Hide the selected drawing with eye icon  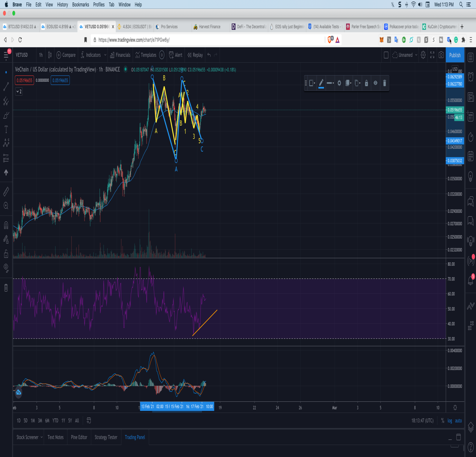(375, 83)
